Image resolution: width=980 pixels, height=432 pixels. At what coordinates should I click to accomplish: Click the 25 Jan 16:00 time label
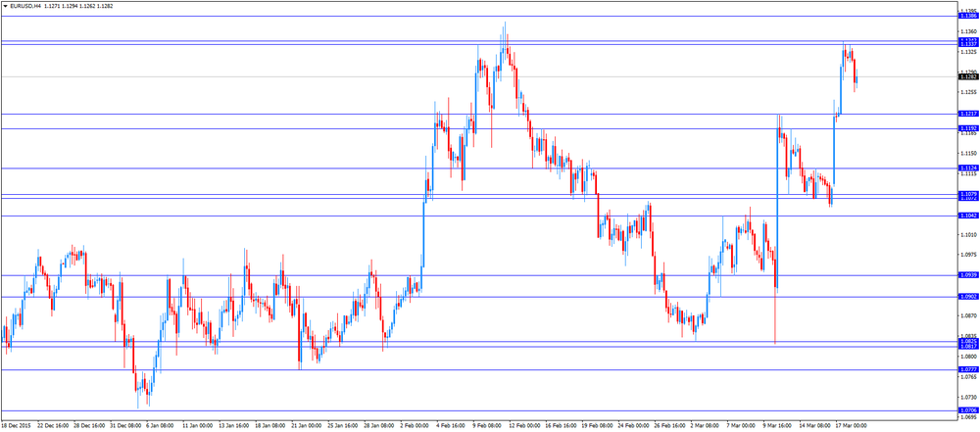click(342, 426)
